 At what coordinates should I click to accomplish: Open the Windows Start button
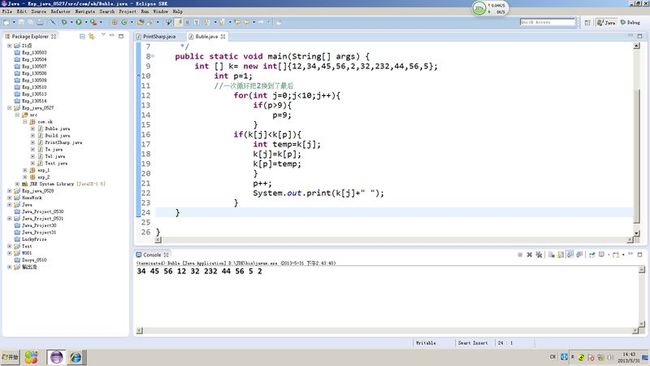tap(10, 357)
